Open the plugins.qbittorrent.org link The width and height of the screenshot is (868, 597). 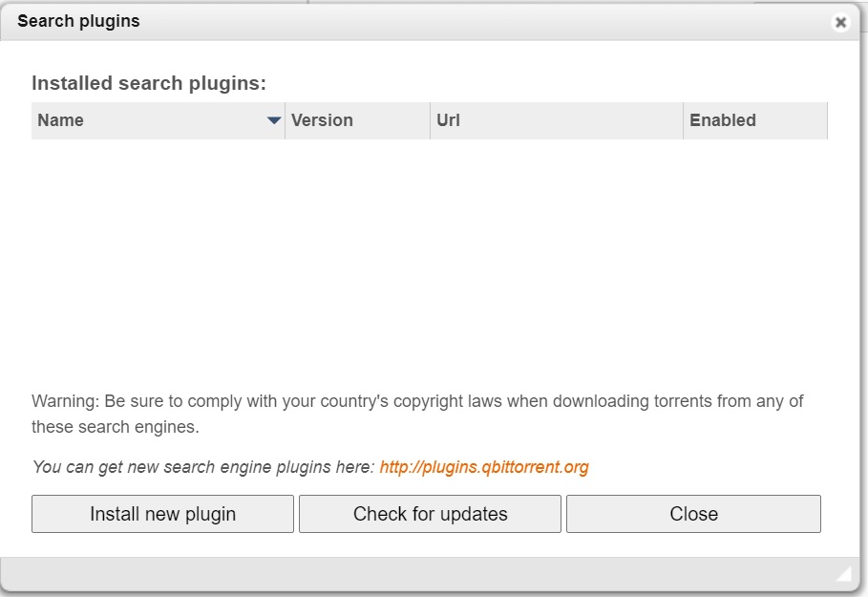484,467
